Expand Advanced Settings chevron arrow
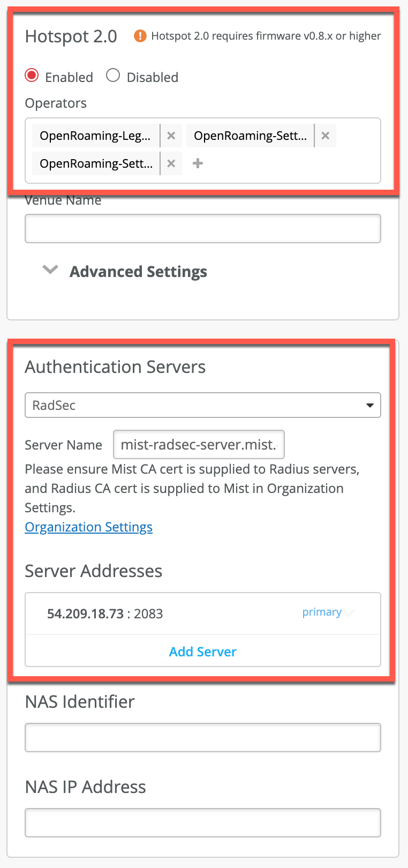 [50, 270]
